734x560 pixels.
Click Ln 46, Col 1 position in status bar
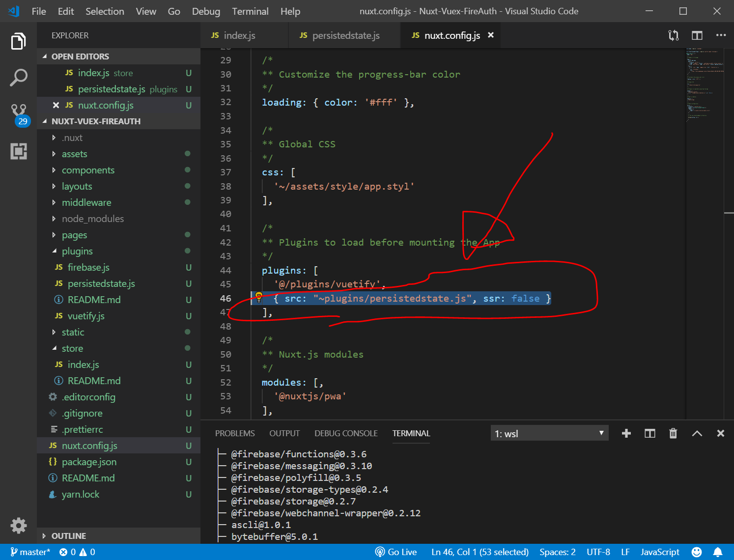[480, 552]
